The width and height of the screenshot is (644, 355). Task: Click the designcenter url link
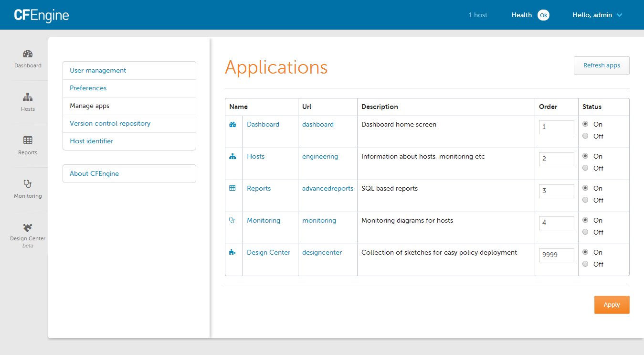(x=322, y=252)
